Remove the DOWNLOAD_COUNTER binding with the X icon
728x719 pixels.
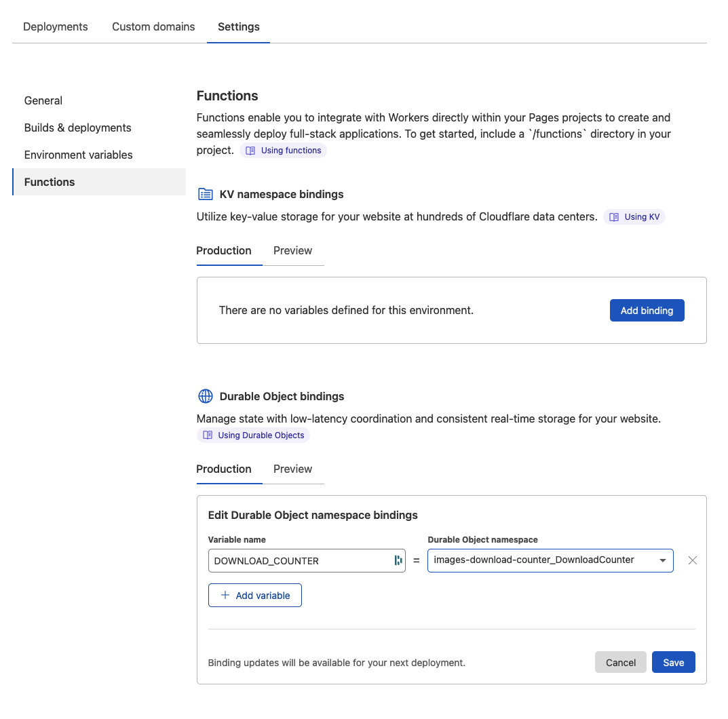click(x=692, y=560)
